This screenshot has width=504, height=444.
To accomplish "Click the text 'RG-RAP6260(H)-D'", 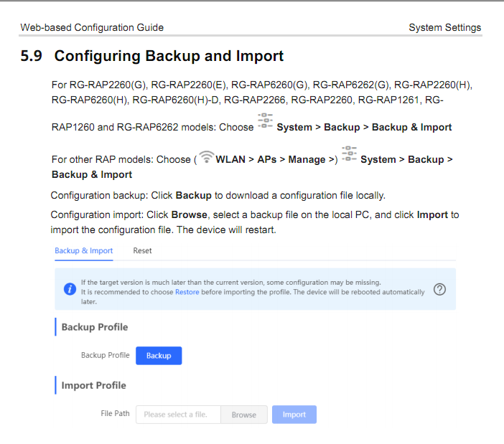I will pyautogui.click(x=175, y=100).
